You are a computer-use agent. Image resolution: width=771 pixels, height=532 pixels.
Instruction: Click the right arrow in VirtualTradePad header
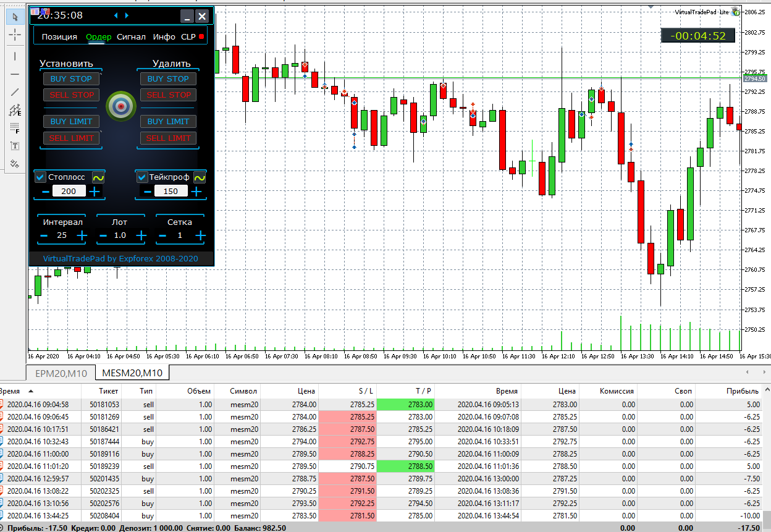click(x=127, y=15)
